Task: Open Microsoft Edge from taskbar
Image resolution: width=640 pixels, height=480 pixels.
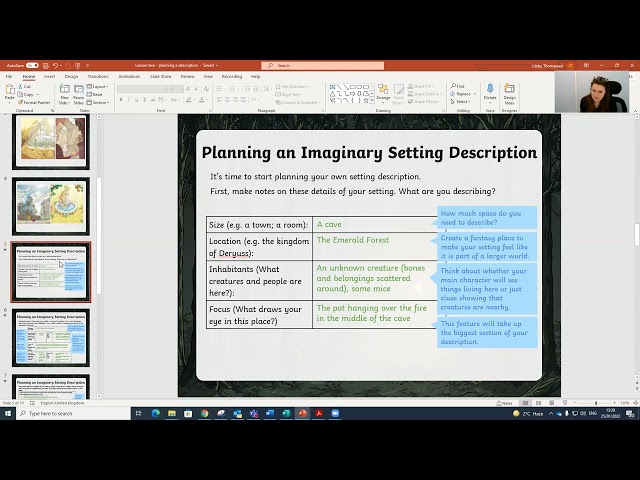Action: tap(156, 413)
